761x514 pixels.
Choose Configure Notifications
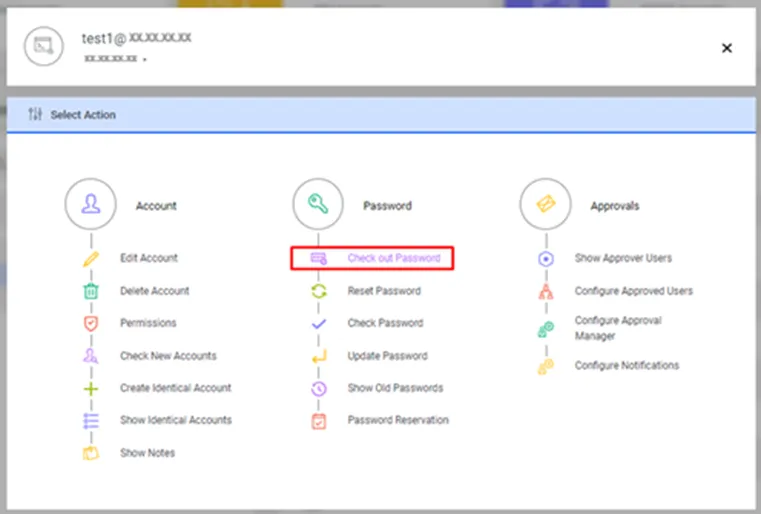tap(627, 365)
